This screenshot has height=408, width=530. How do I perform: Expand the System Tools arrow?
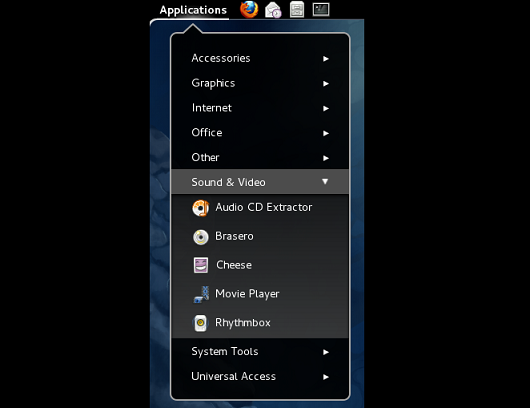click(326, 352)
